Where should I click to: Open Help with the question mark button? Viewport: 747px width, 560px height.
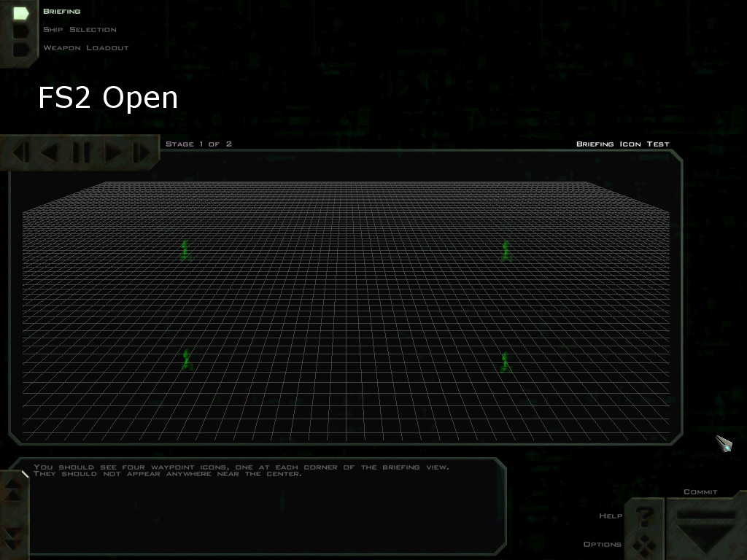click(x=645, y=516)
